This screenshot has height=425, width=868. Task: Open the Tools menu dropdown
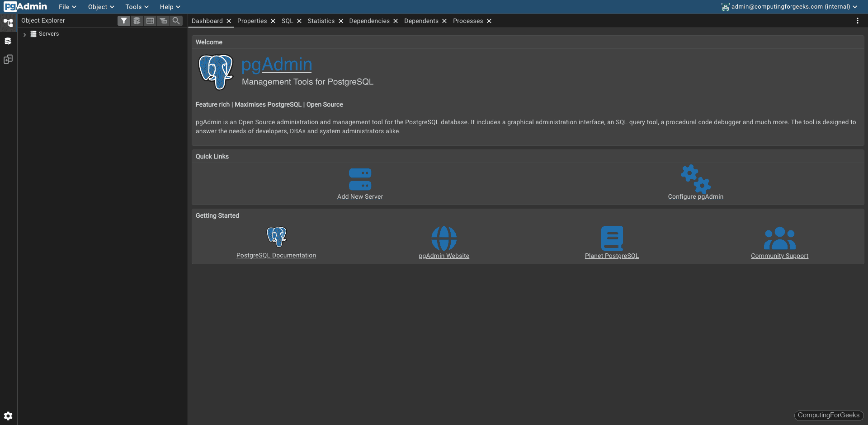(x=136, y=6)
